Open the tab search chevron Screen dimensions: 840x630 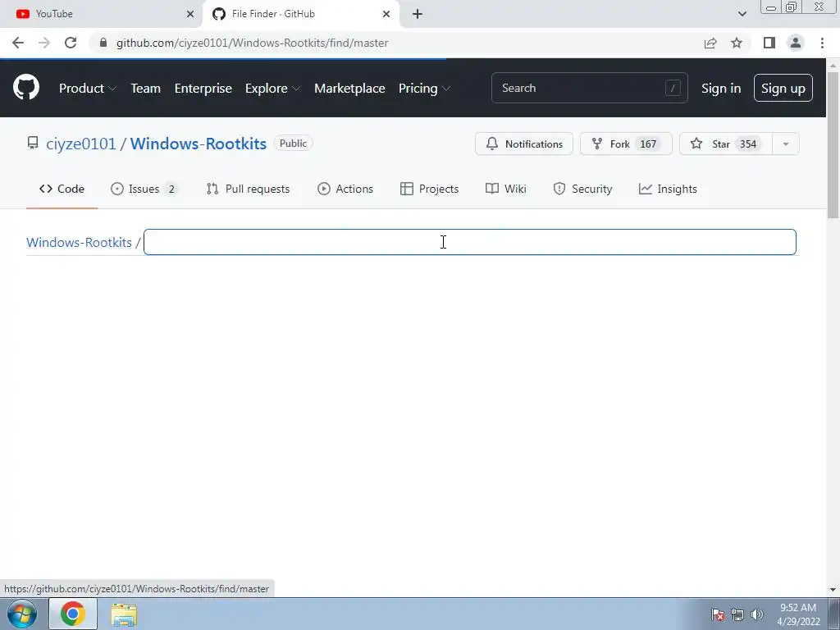742,14
